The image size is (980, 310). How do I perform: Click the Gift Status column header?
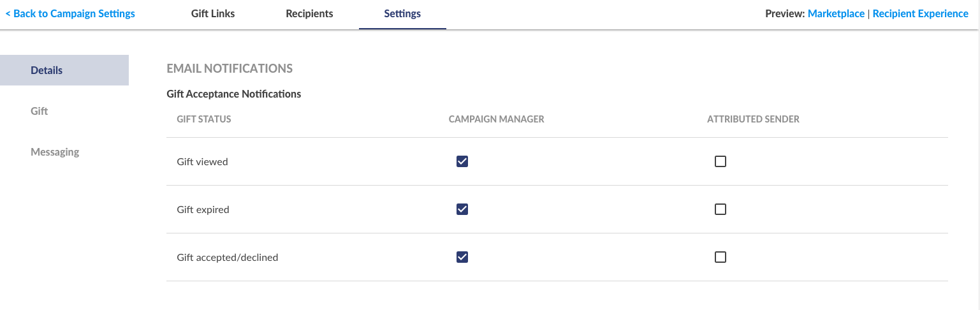point(204,119)
